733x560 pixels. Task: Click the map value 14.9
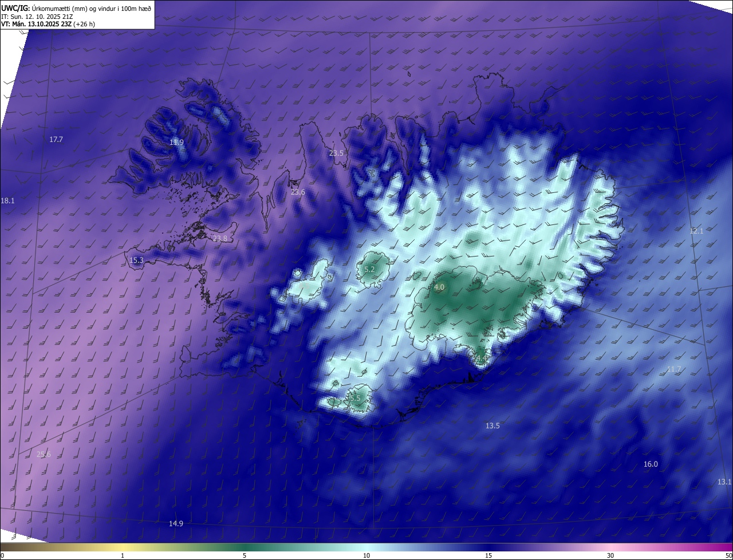(x=176, y=523)
